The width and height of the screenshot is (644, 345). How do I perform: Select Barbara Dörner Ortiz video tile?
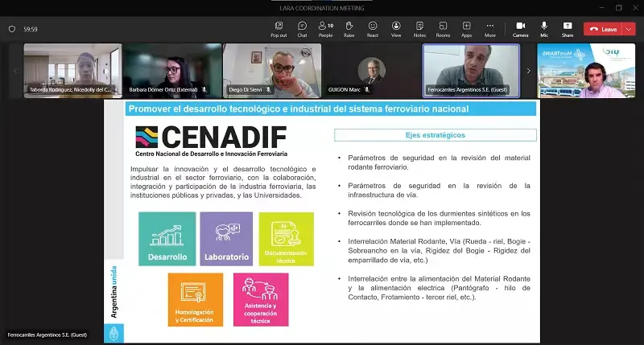click(x=172, y=71)
